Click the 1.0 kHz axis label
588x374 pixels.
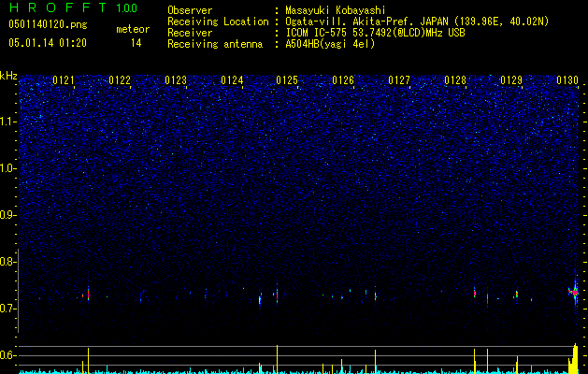click(x=8, y=168)
